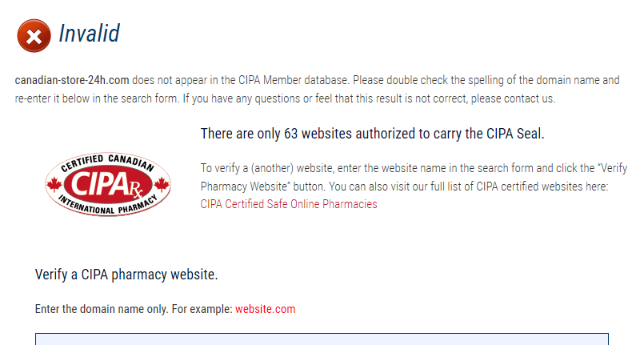Click the left maple leaf on CIPA seal
This screenshot has width=644, height=345.
56,185
